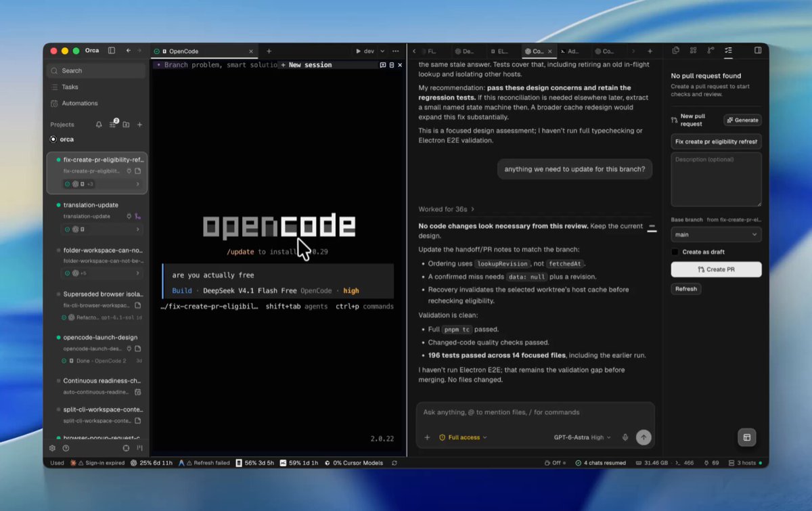Click the comment icon in session bar
The width and height of the screenshot is (812, 511).
pos(382,65)
